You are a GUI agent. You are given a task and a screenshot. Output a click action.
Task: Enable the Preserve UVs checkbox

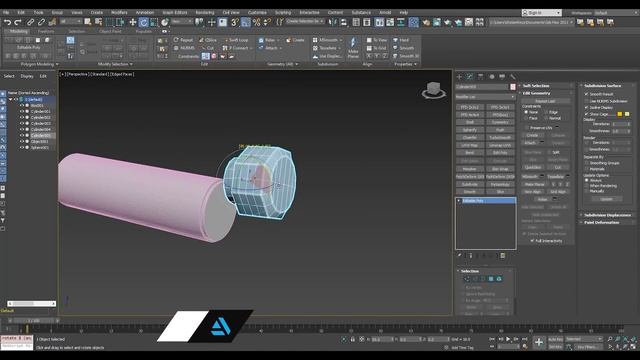[x=527, y=128]
